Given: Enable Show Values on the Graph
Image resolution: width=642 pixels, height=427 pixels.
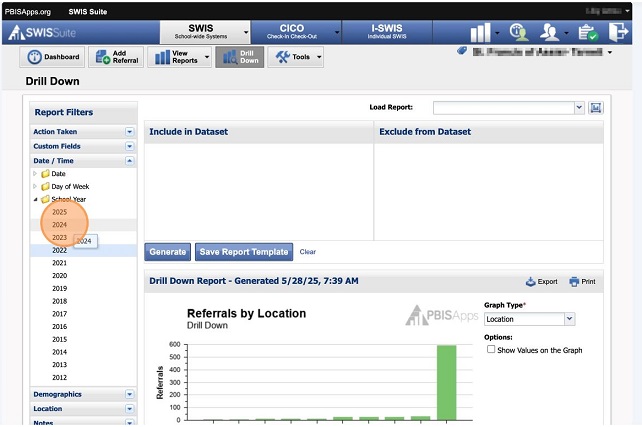Looking at the screenshot, I should tap(491, 349).
